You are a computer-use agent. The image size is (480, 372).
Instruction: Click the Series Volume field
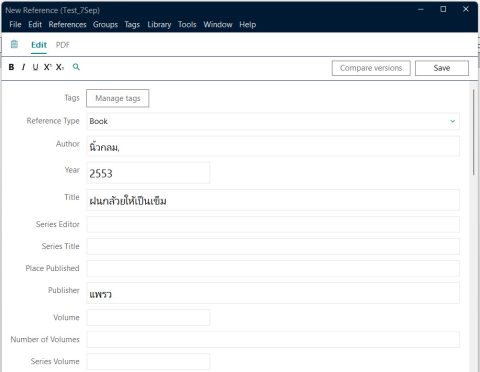pos(148,361)
